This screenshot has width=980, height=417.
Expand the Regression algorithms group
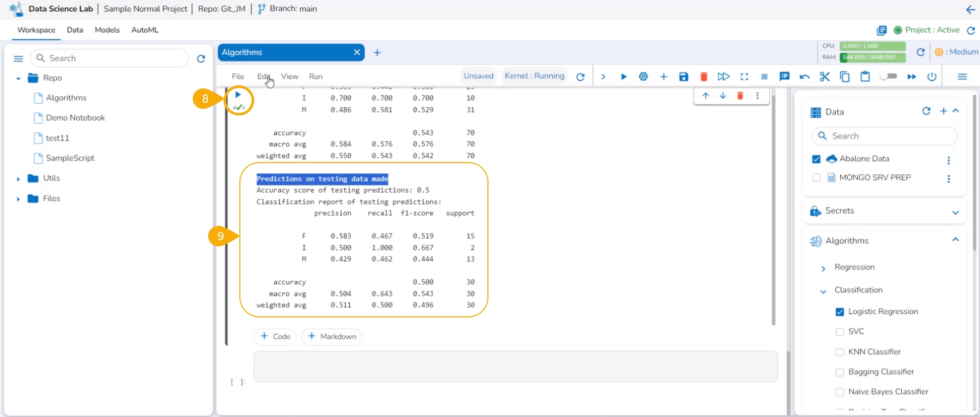(823, 268)
